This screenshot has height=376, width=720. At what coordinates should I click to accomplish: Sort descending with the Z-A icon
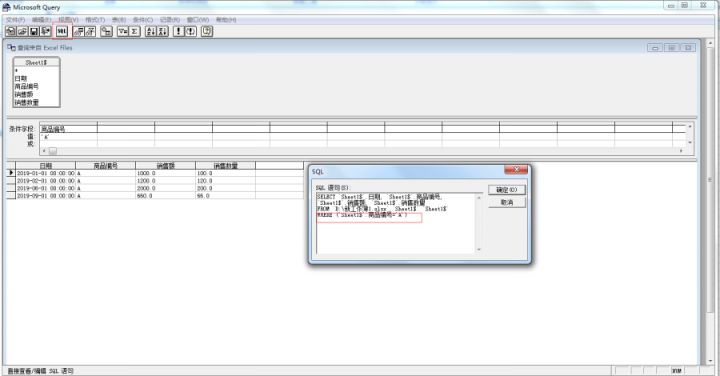163,31
